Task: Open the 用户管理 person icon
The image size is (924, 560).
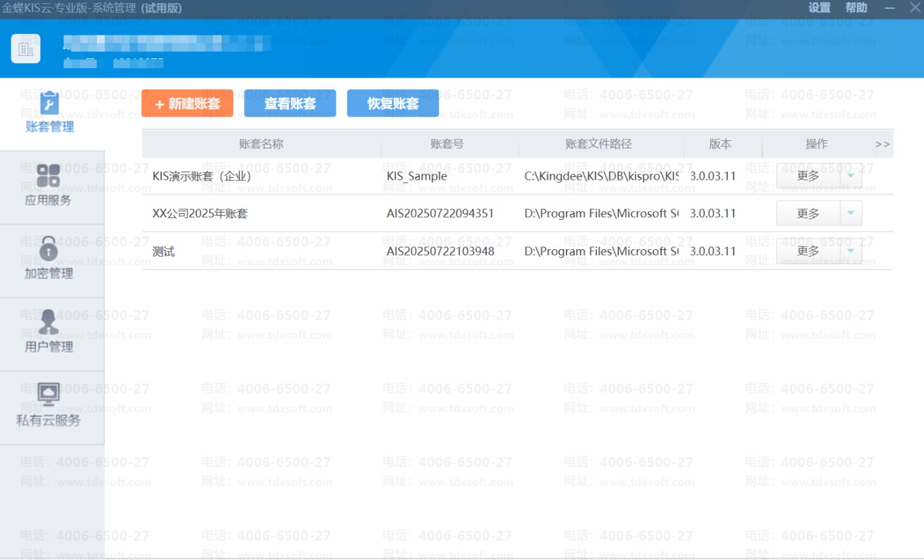Action: (x=48, y=322)
